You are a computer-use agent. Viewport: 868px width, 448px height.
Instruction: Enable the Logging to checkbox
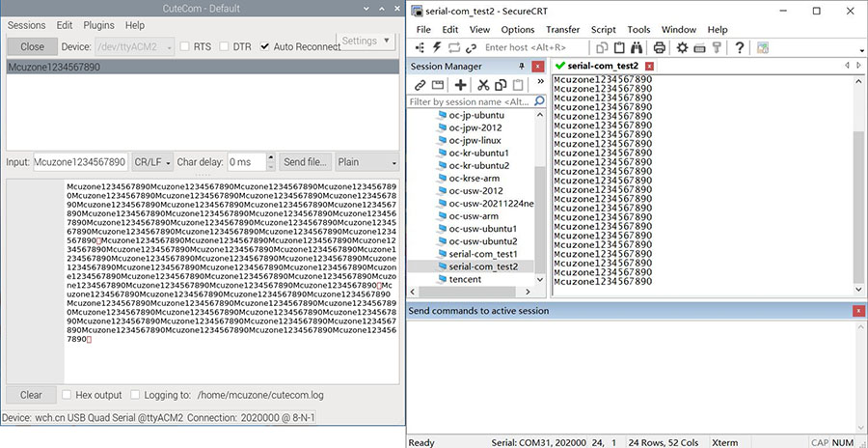pyautogui.click(x=135, y=395)
